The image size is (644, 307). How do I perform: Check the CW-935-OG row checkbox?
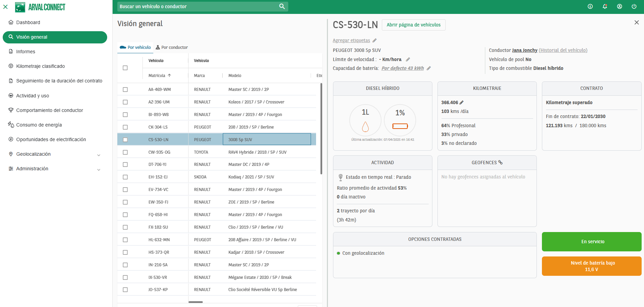pyautogui.click(x=125, y=152)
